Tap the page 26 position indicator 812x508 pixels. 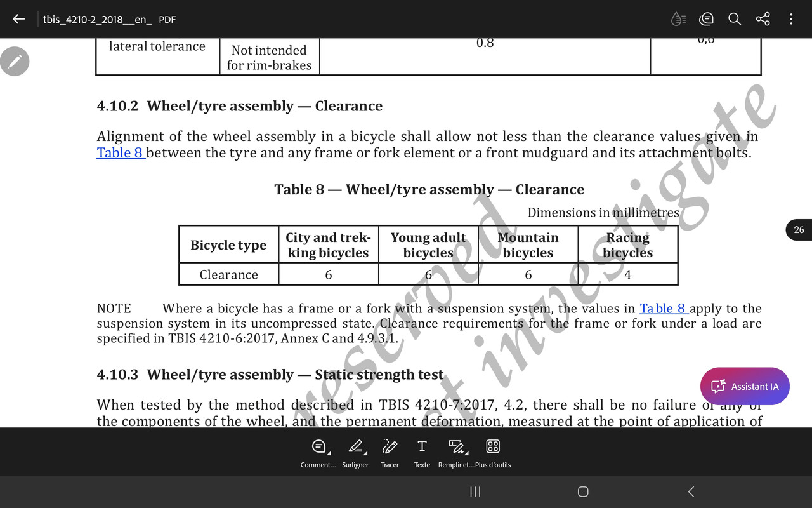point(798,229)
